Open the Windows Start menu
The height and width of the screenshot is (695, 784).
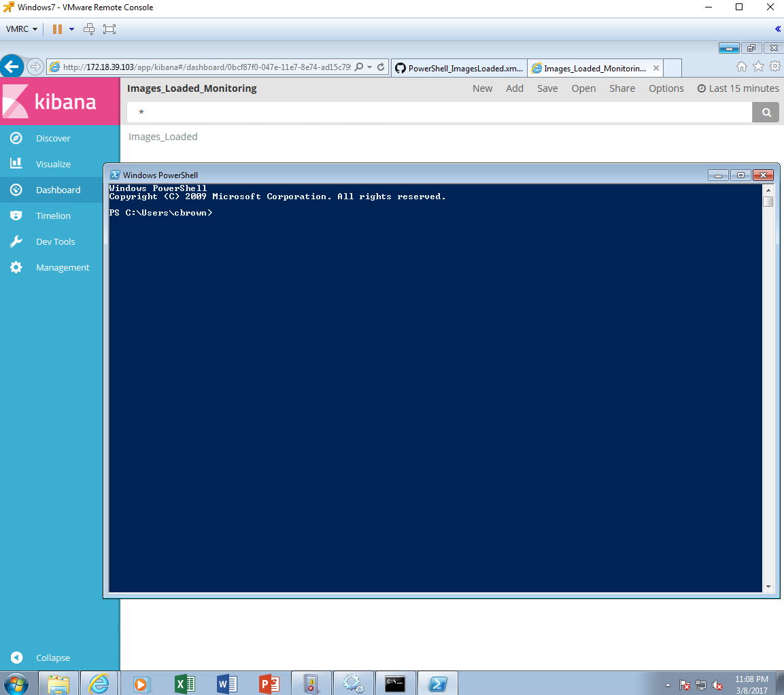point(16,683)
